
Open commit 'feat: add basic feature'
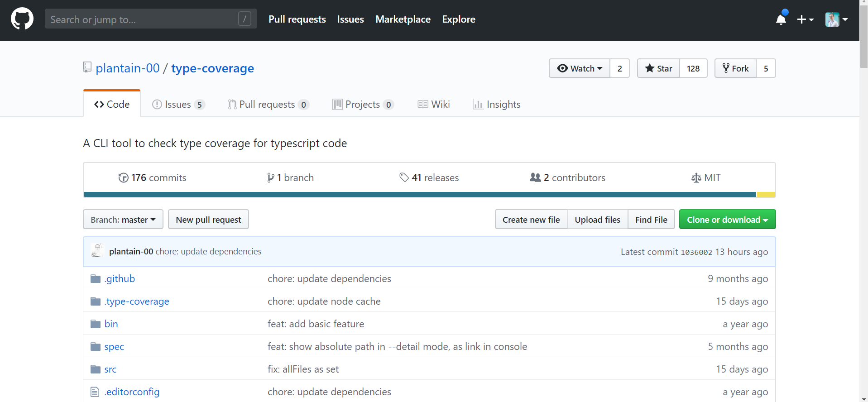(x=316, y=324)
